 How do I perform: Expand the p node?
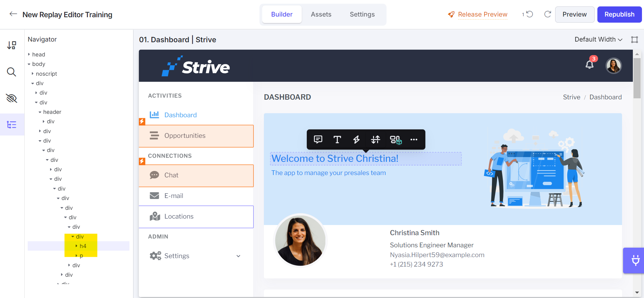[x=76, y=255]
